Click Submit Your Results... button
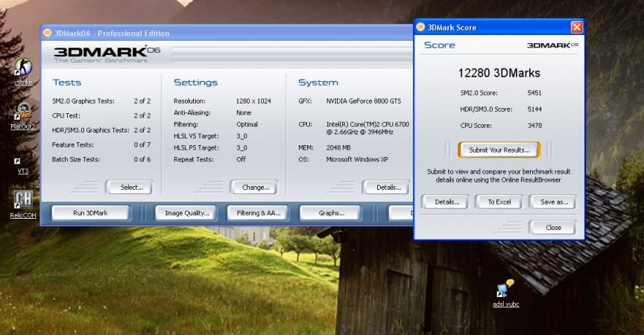 (499, 150)
